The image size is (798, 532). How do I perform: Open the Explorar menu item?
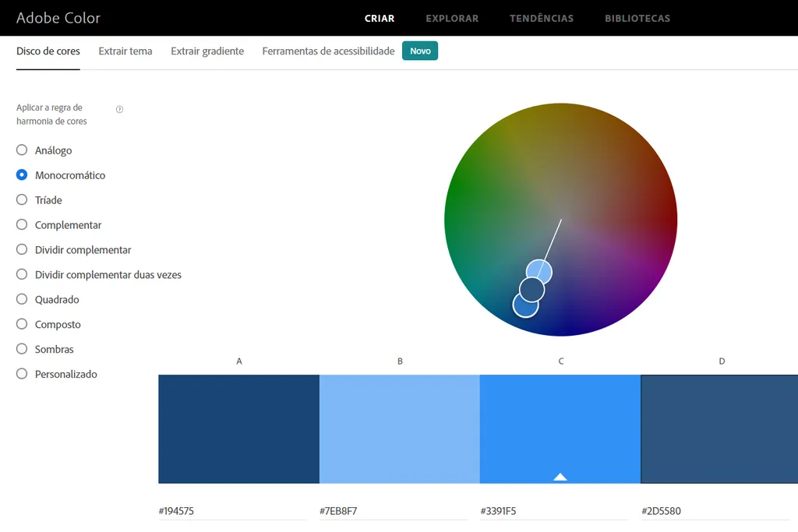(452, 18)
